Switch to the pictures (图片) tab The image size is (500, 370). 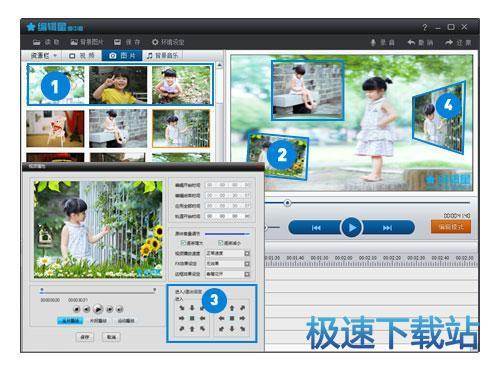pyautogui.click(x=122, y=56)
